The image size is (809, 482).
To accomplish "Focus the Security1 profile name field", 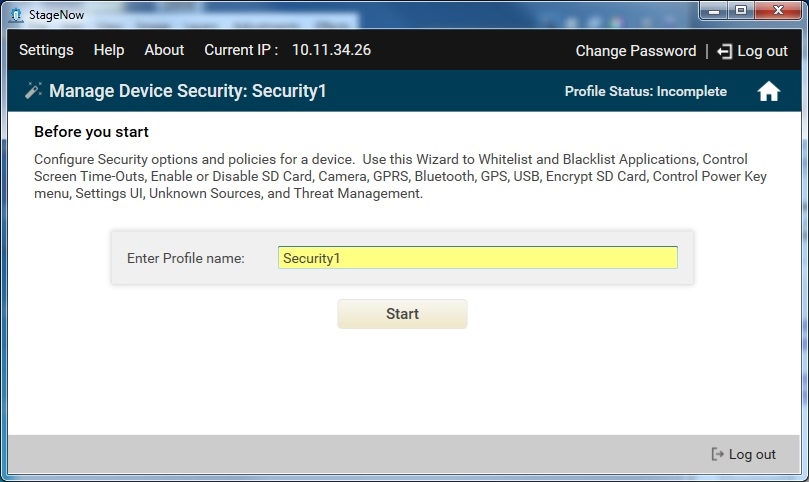I will [478, 258].
